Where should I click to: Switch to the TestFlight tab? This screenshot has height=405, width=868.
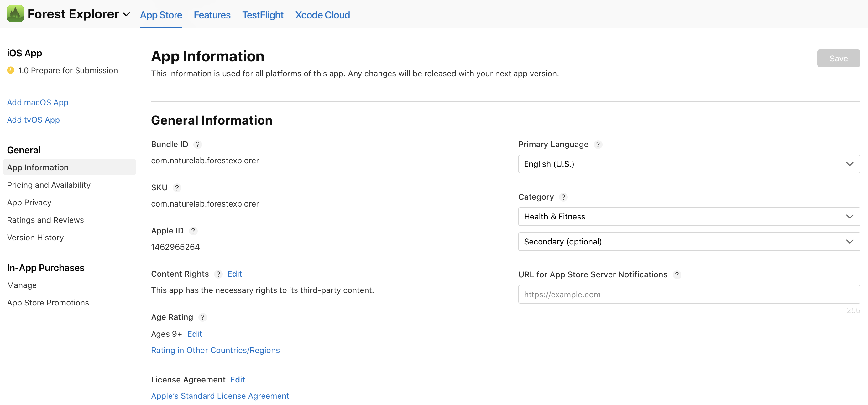[x=263, y=15]
